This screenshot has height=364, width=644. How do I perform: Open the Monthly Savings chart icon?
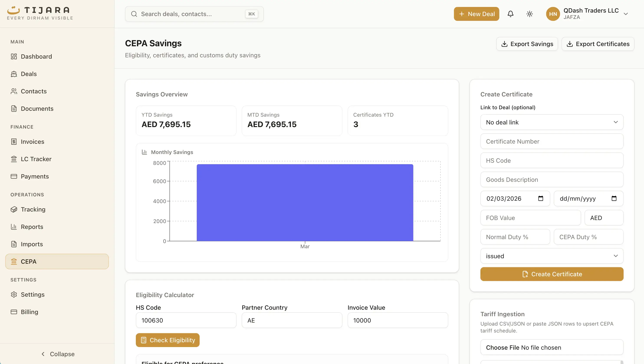pos(144,152)
